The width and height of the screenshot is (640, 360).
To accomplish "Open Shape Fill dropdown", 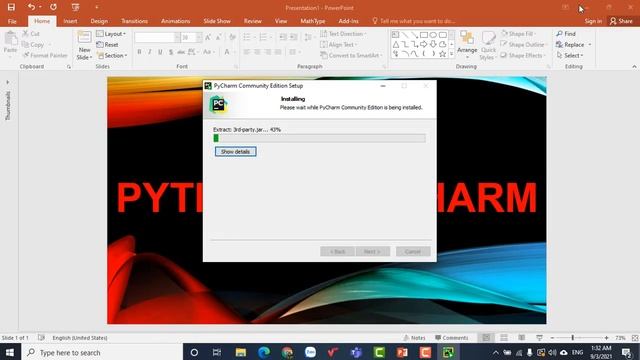I will click(x=518, y=34).
